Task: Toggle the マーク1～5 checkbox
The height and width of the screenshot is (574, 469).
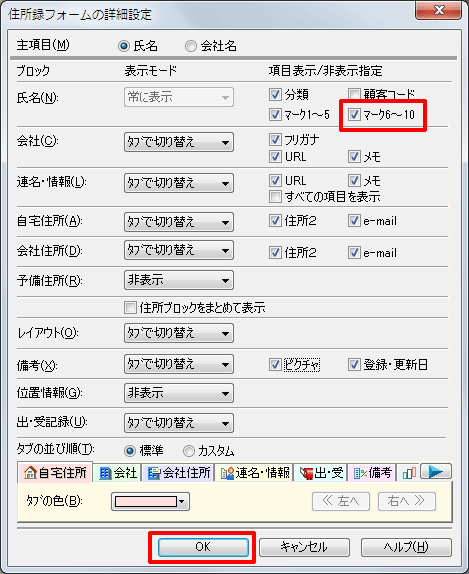Action: click(275, 115)
